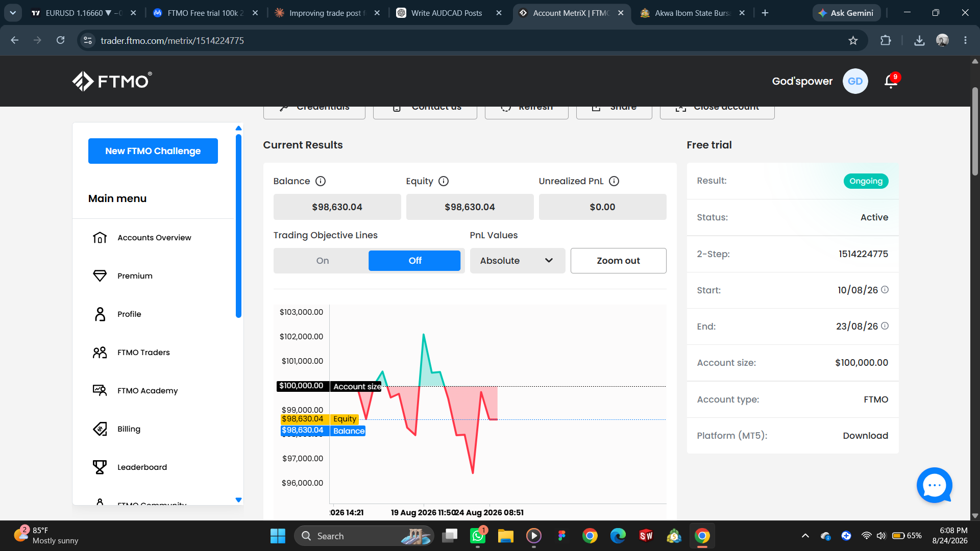
Task: Open WhatsApp from the taskbar
Action: pyautogui.click(x=478, y=536)
